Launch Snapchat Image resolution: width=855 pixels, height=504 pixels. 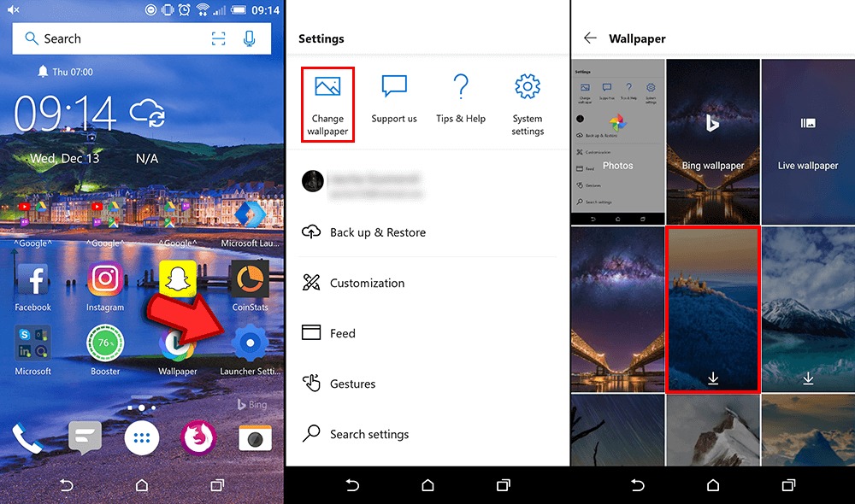(177, 279)
